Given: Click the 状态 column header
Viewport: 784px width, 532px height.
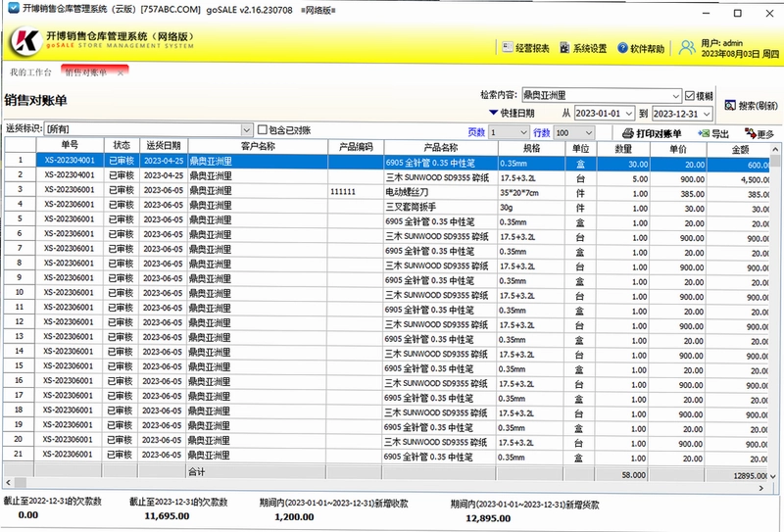Looking at the screenshot, I should coord(122,145).
